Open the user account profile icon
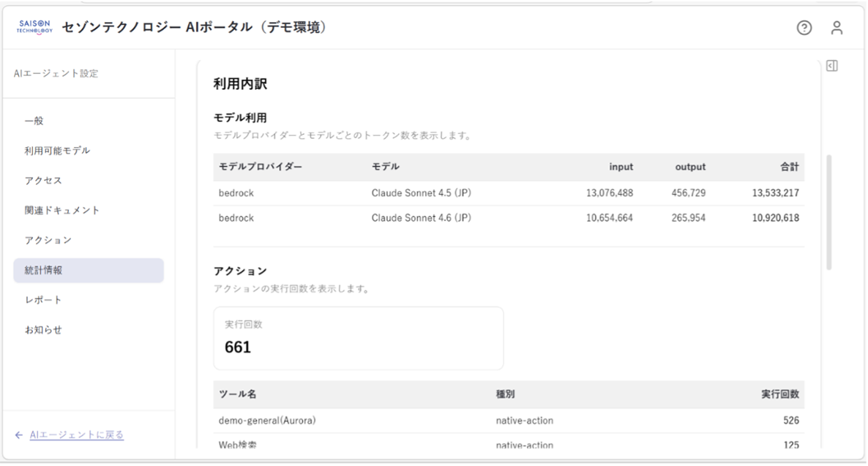The image size is (868, 466). tap(837, 28)
